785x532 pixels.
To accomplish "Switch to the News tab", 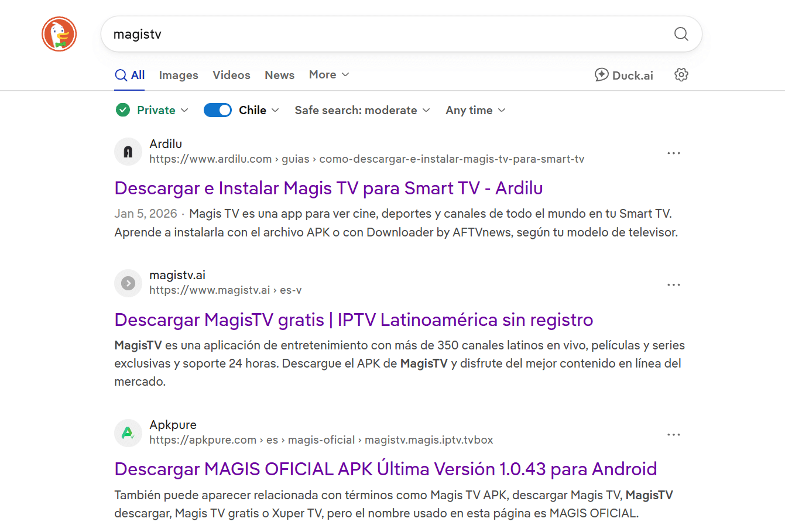I will 279,75.
